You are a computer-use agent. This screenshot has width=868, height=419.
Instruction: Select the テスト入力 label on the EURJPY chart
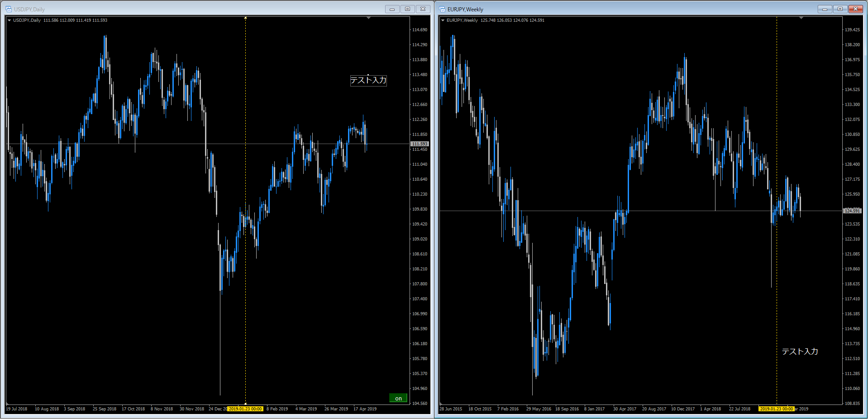coord(800,352)
